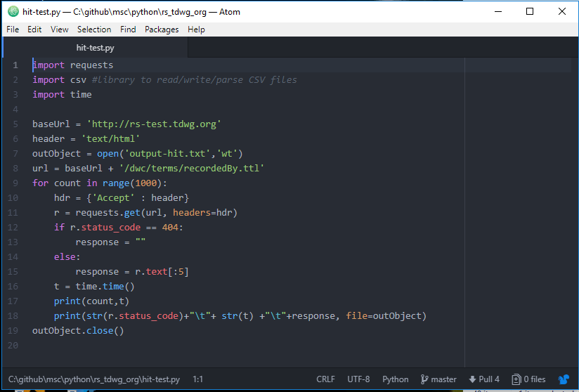The height and width of the screenshot is (392, 579).
Task: Click the UTF-8 encoding selector
Action: pyautogui.click(x=358, y=379)
